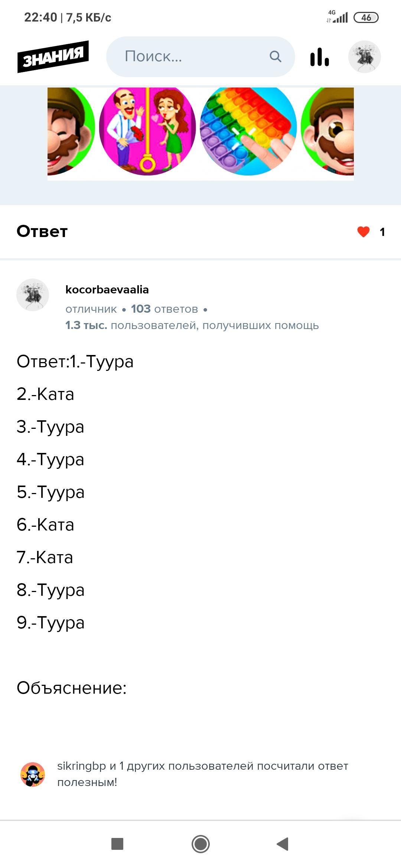Tap the sikringbp found-helpful text
Viewport: 401px width, 868px height.
(202, 774)
